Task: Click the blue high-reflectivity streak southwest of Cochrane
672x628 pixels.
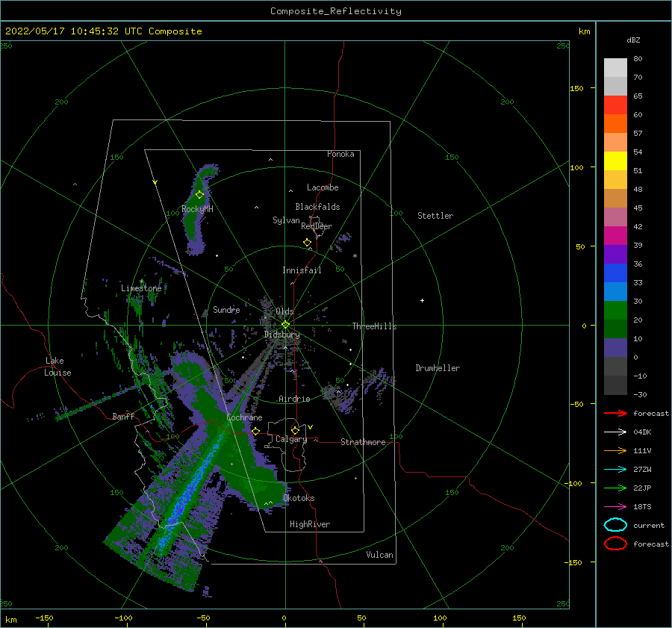Action: click(x=189, y=493)
